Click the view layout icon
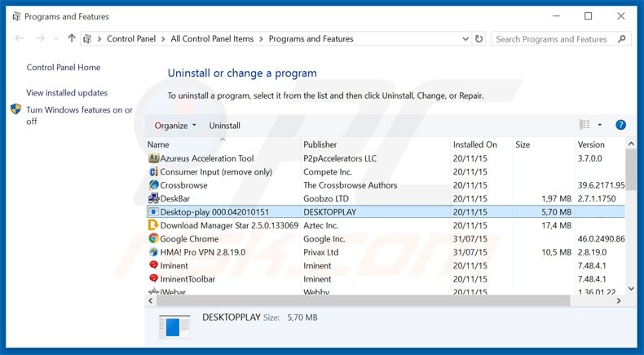Screen dimensions: 644x355 (584, 124)
